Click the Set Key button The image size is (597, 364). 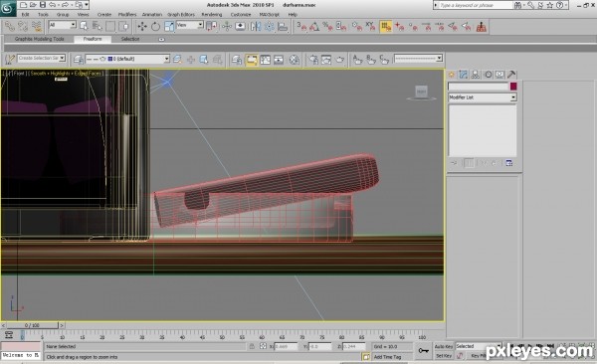coord(444,356)
